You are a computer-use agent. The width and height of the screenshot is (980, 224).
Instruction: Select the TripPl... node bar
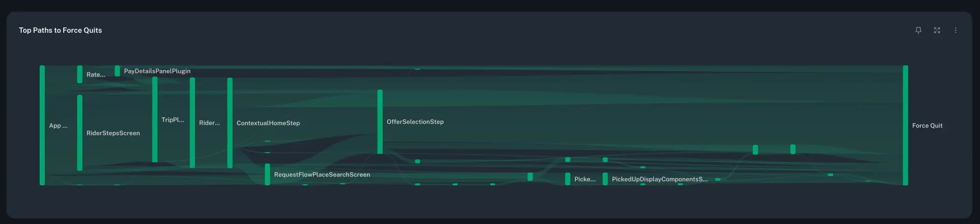(x=155, y=119)
